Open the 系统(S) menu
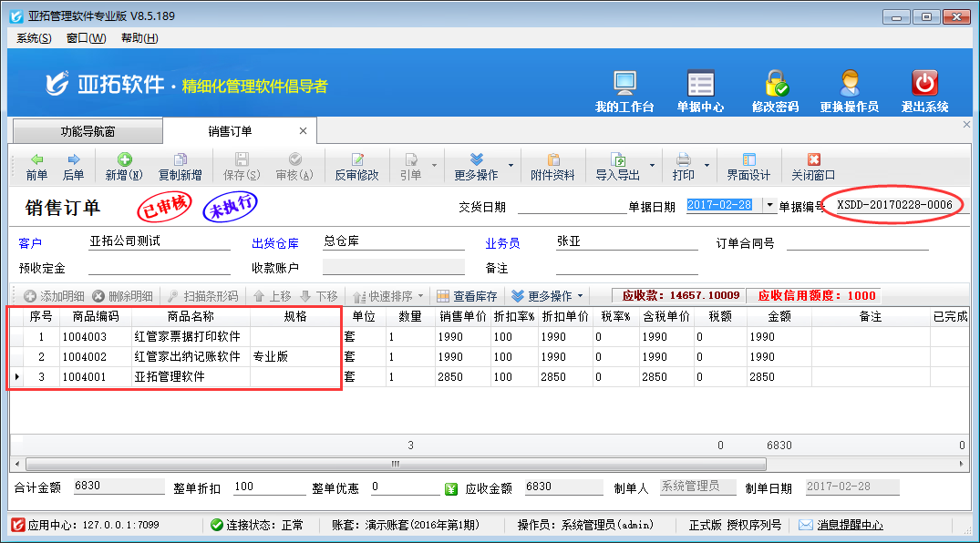 (34, 38)
